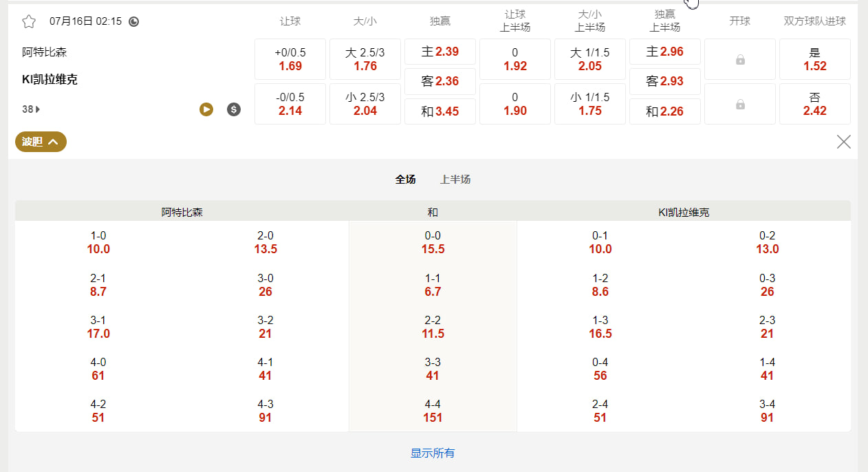Image resolution: width=868 pixels, height=472 pixels.
Task: Switch to the 全场 full-time tab
Action: (x=405, y=180)
